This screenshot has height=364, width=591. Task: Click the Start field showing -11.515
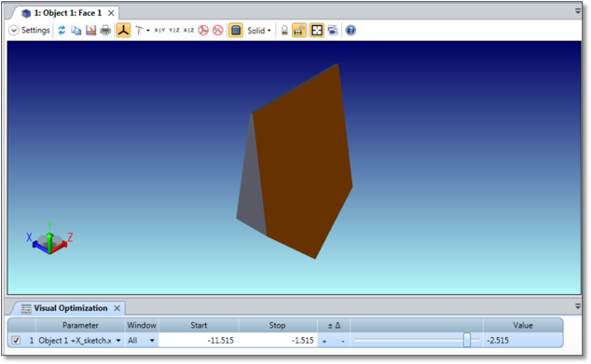click(199, 341)
